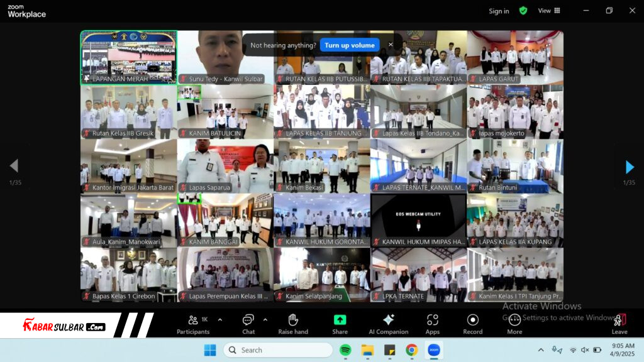Open Spotify from the Windows taskbar

(x=345, y=350)
